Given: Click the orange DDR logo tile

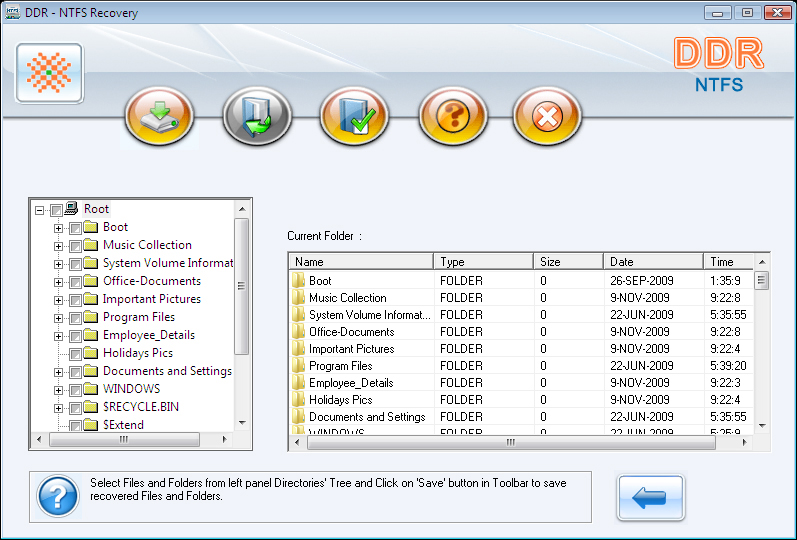Looking at the screenshot, I should 49,73.
